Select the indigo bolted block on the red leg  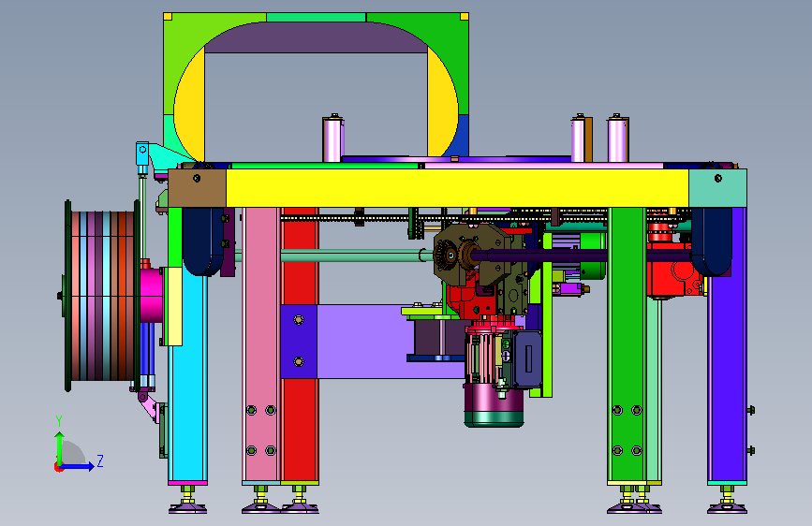299,342
